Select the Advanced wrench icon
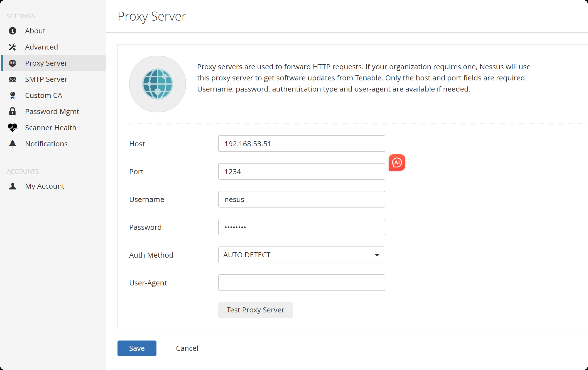This screenshot has height=370, width=588. point(13,47)
